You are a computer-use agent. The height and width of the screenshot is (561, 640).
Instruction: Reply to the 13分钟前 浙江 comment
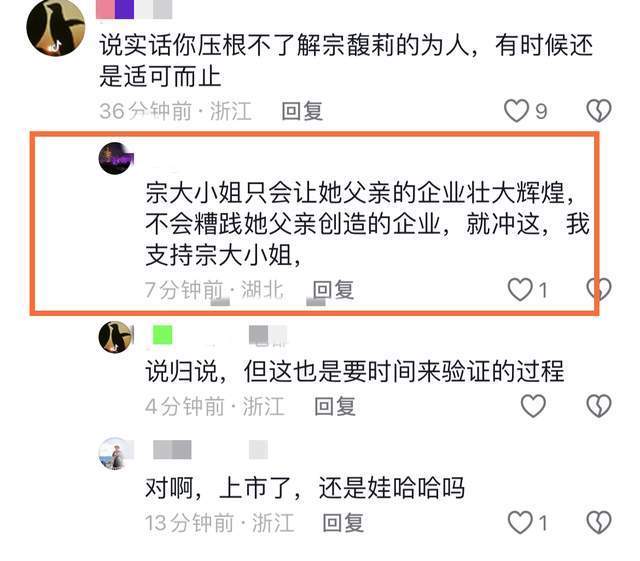coord(343,523)
